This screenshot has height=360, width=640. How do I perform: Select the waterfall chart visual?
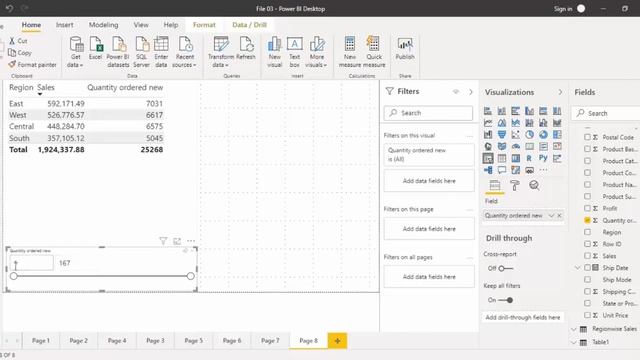click(488, 135)
